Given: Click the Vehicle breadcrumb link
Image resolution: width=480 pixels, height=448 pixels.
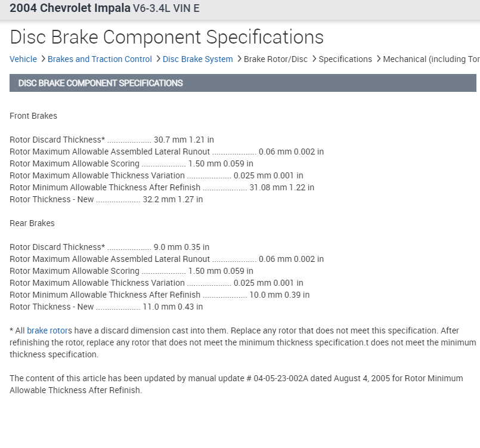Looking at the screenshot, I should pyautogui.click(x=23, y=59).
